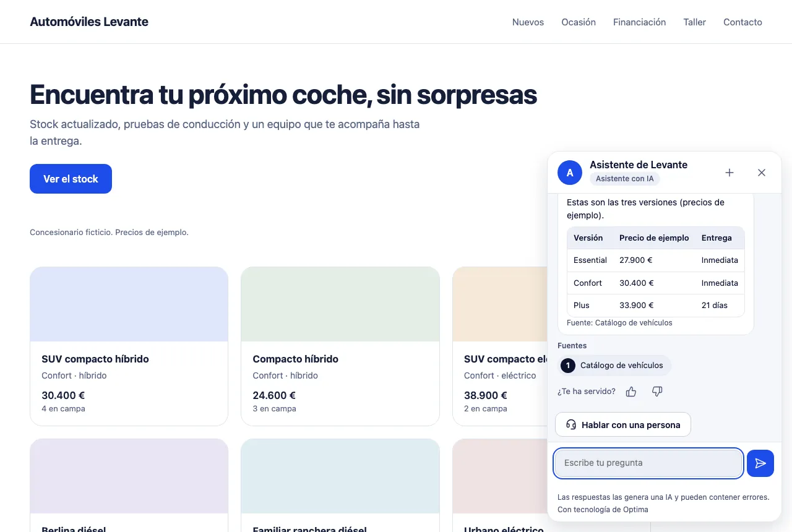This screenshot has width=792, height=532.
Task: Open the Nuevos menu item
Action: 528,22
